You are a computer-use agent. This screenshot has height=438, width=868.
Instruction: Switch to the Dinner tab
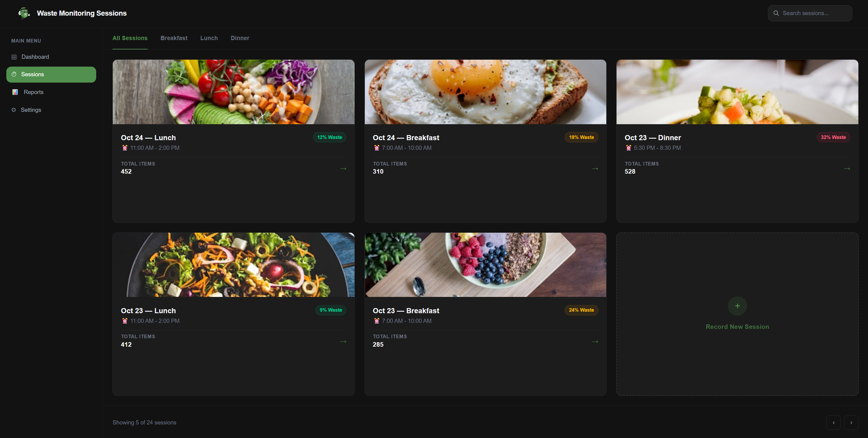click(240, 38)
